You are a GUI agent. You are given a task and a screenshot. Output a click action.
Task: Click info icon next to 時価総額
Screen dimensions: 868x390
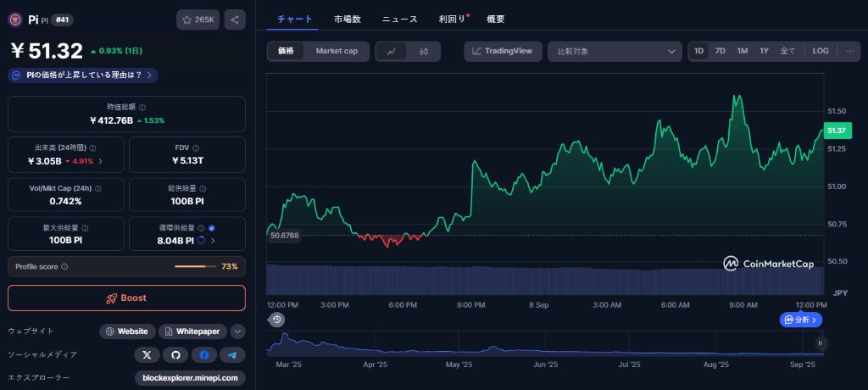tap(142, 108)
